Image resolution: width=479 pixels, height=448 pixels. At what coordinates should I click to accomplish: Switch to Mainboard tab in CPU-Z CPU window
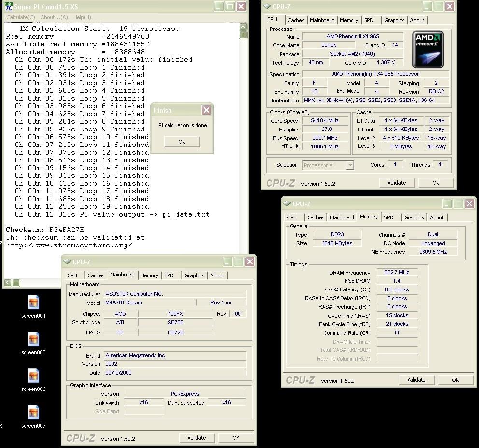point(322,20)
